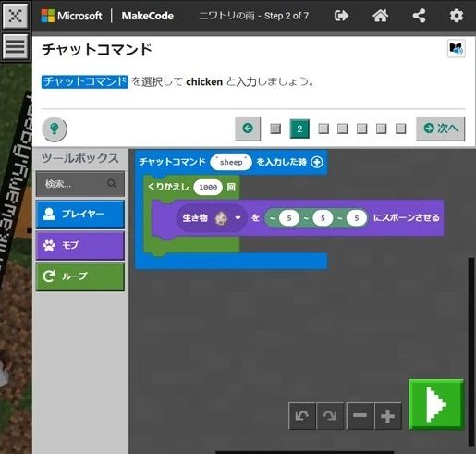
Task: Click the くりかえし repeat block label
Action: (168, 187)
